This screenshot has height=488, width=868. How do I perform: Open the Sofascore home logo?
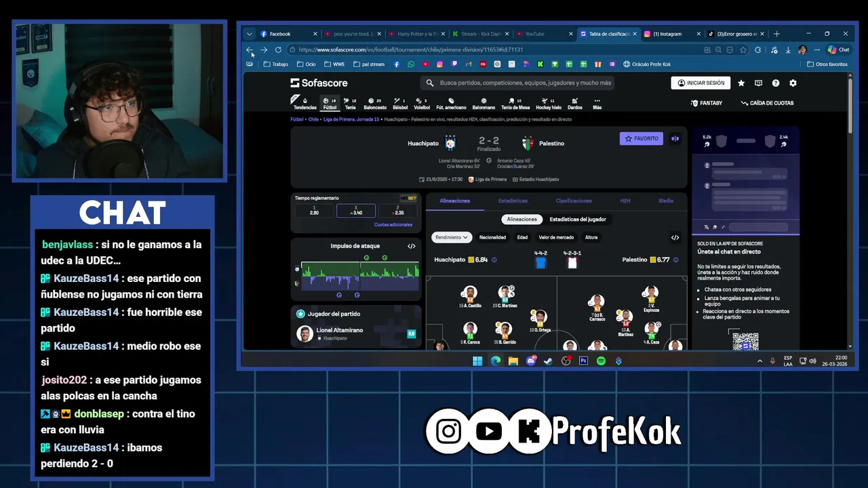[319, 83]
